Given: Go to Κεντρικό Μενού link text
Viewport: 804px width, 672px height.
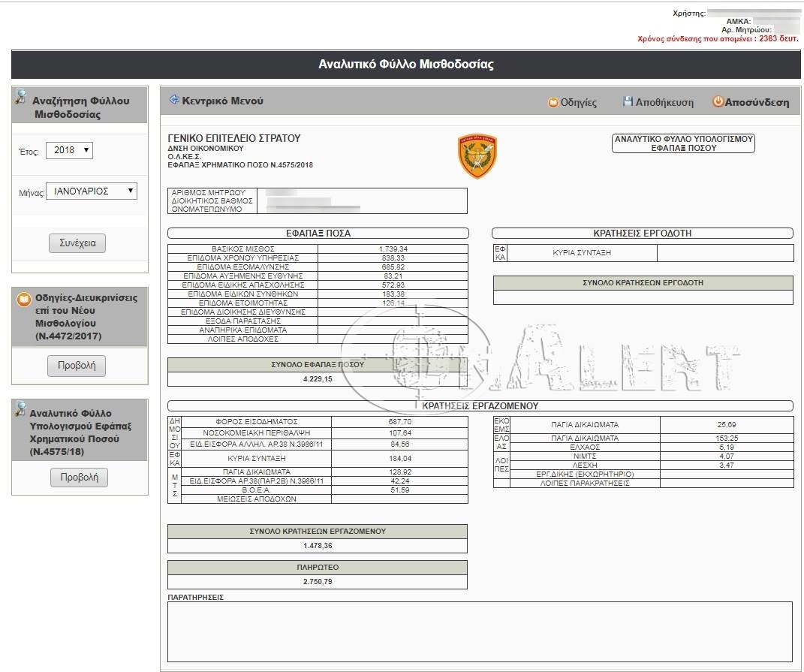Looking at the screenshot, I should (222, 101).
